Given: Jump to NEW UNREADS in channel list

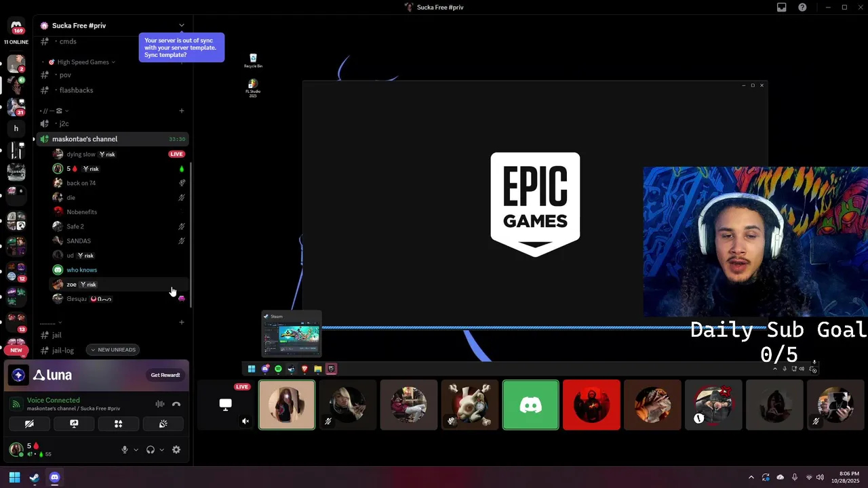Looking at the screenshot, I should (x=113, y=350).
